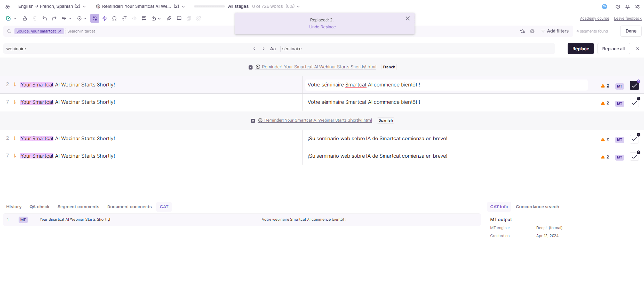Click the copy source to target arrow

(x=64, y=18)
